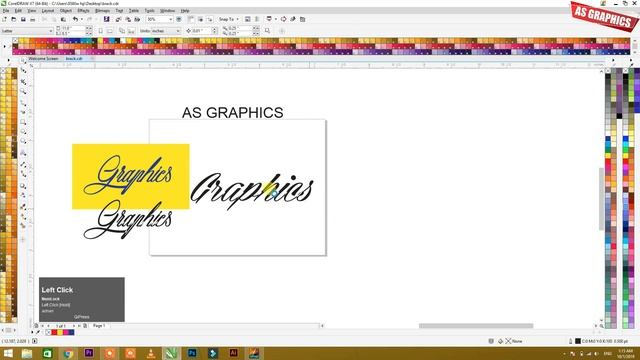Select the Zoom tool magnifier in the toolbox

23,91
